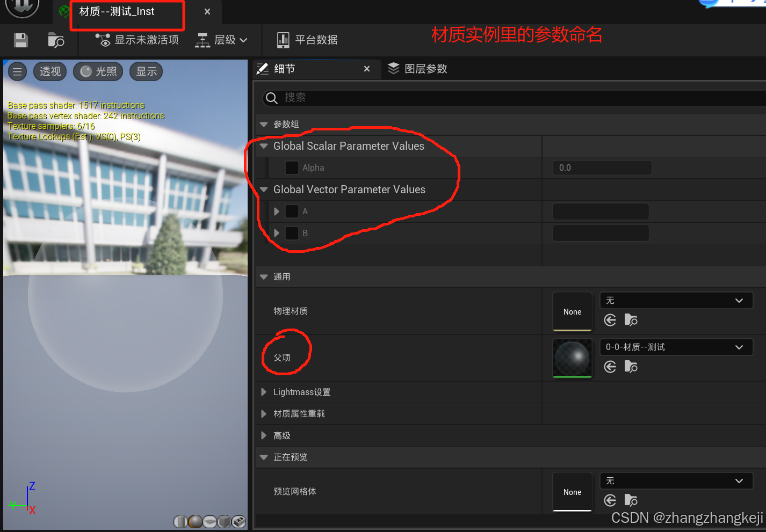
Task: Close the 细节 details tab
Action: (367, 69)
